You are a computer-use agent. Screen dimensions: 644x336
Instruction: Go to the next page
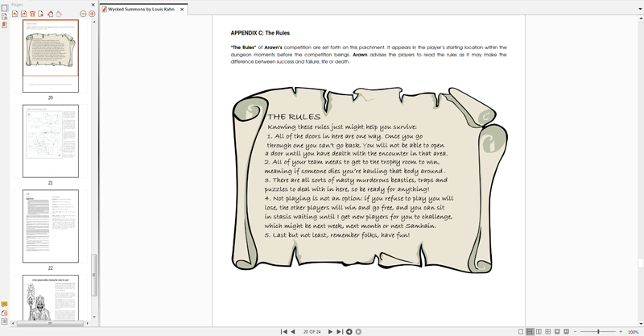[x=330, y=331]
